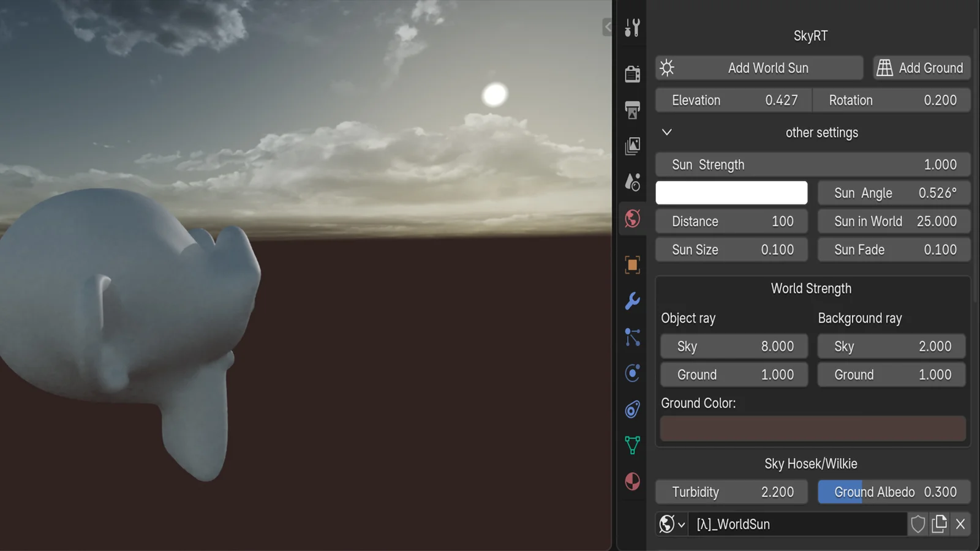Open the View Layer properties tab

[632, 146]
